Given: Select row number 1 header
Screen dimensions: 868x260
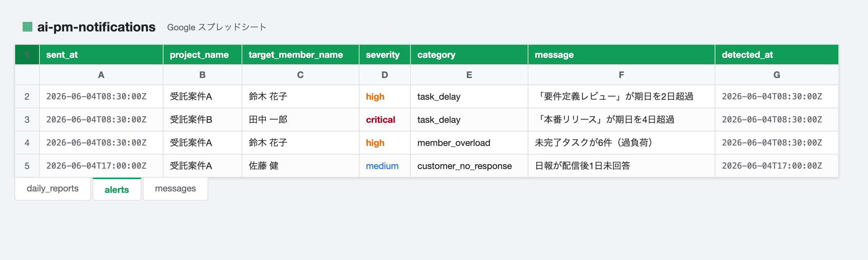Looking at the screenshot, I should point(27,55).
